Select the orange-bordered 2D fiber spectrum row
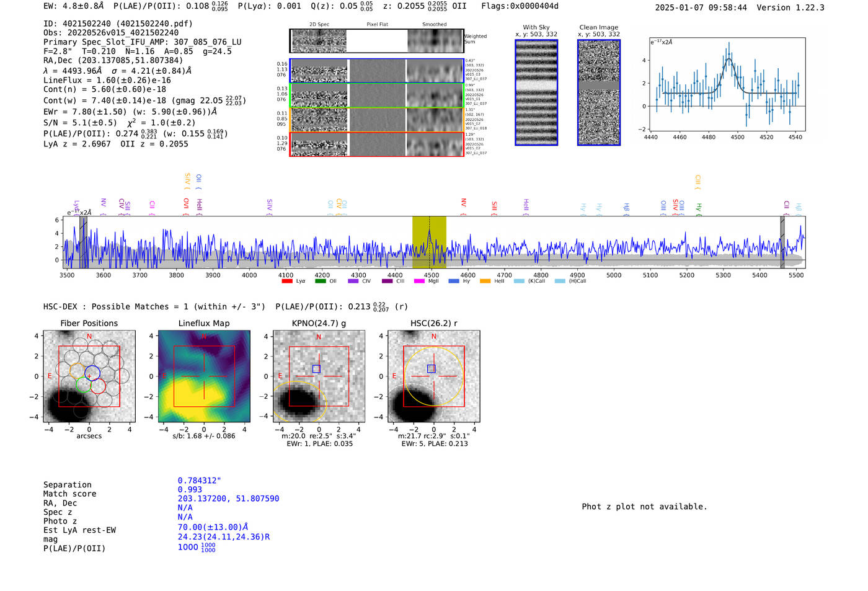This screenshot has height=591, width=868. click(x=376, y=120)
